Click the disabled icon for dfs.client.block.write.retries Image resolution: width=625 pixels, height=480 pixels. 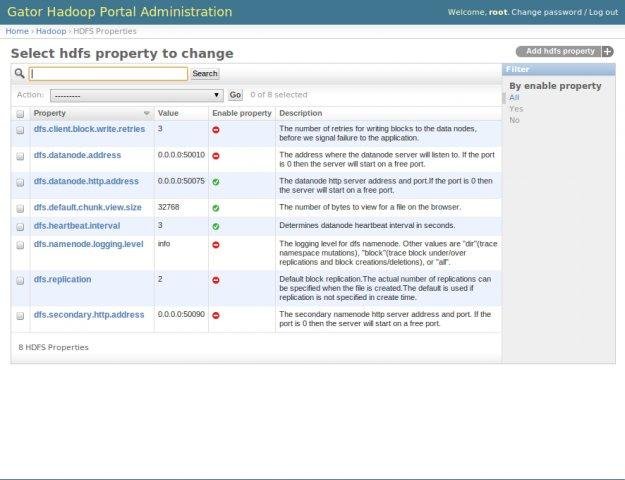[216, 130]
